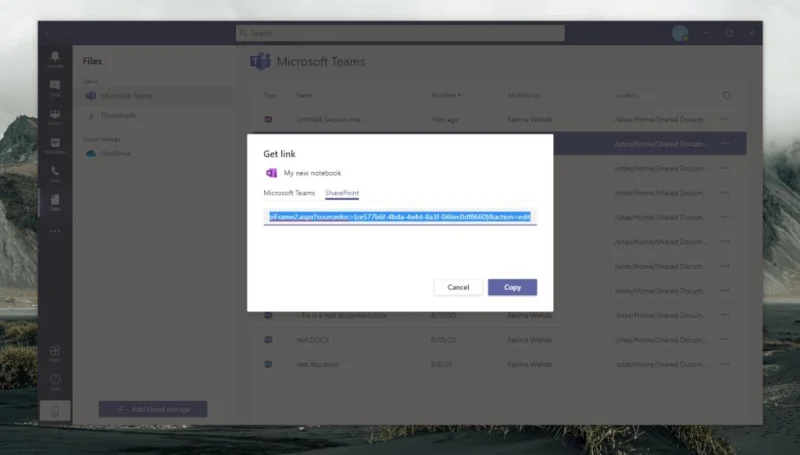
Task: Open more options for highlighted selected row
Action: 725,143
